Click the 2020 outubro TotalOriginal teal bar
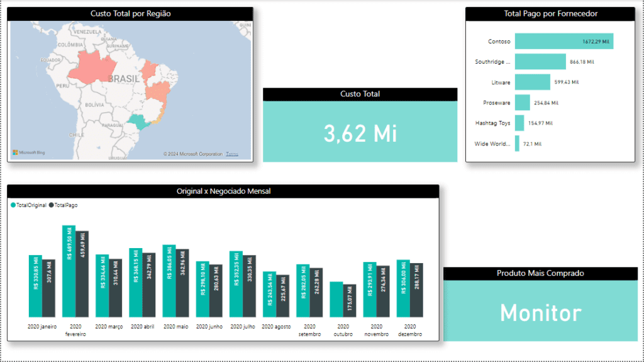 [x=336, y=300]
